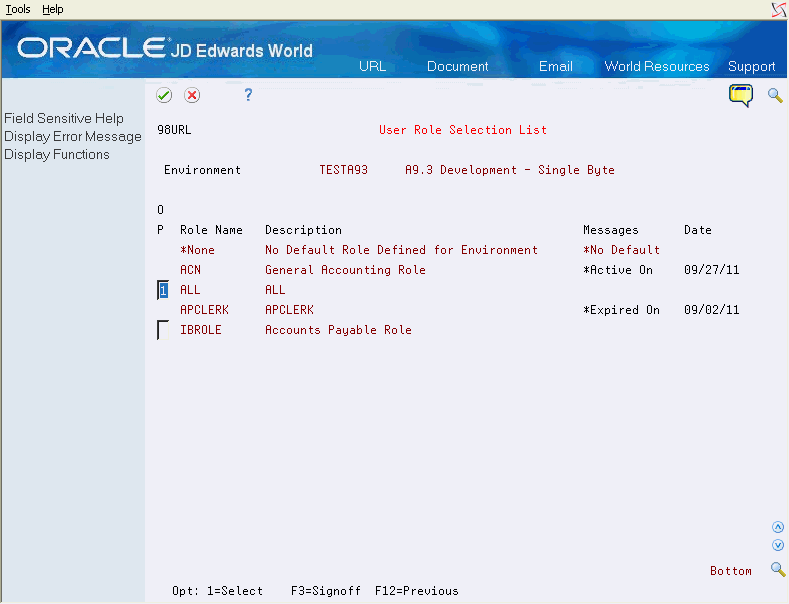Select Display Error Message
Image resolution: width=789 pixels, height=604 pixels.
[x=73, y=136]
